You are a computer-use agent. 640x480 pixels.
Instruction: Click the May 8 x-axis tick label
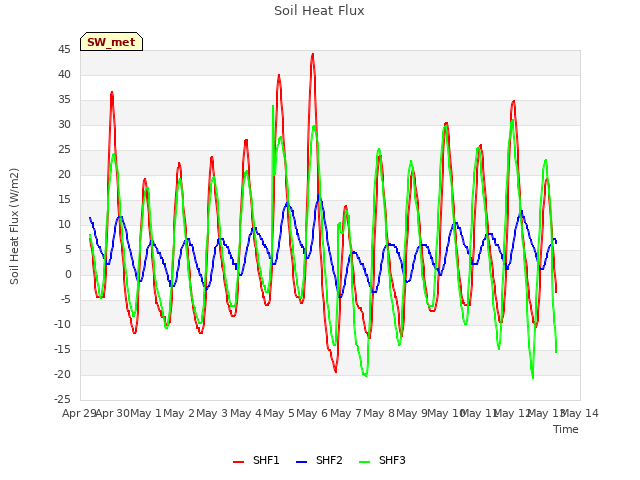click(379, 413)
